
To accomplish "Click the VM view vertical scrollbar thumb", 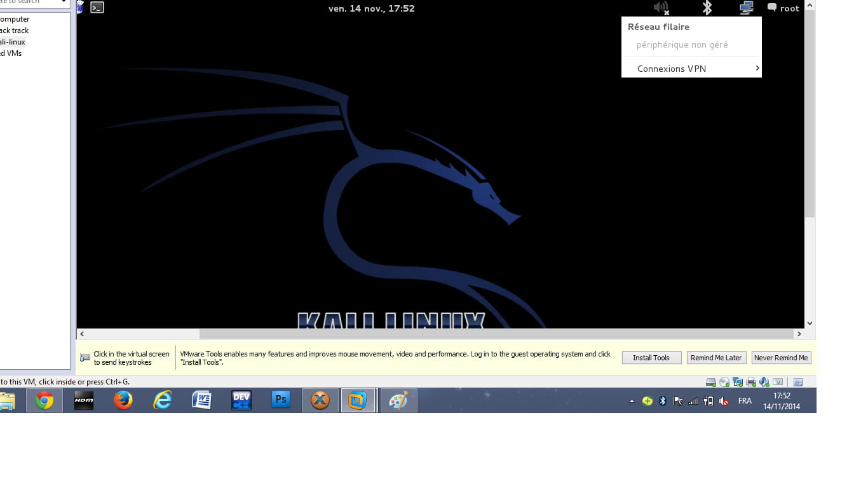I will [x=810, y=113].
